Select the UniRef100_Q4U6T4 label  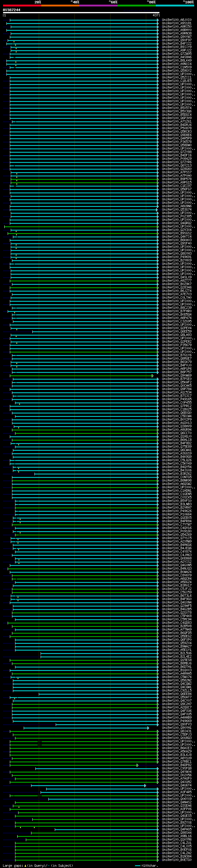(x=177, y=785)
